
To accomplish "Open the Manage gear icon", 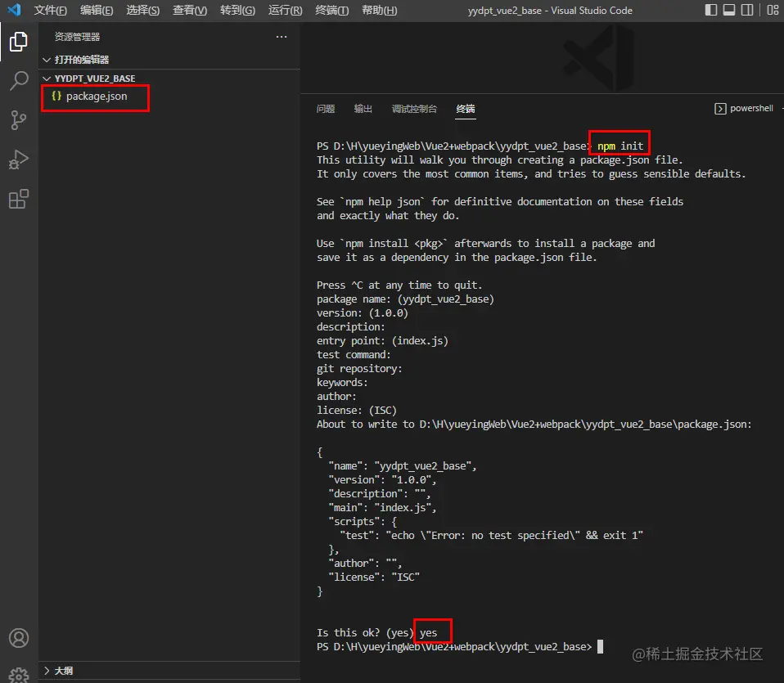I will [19, 676].
